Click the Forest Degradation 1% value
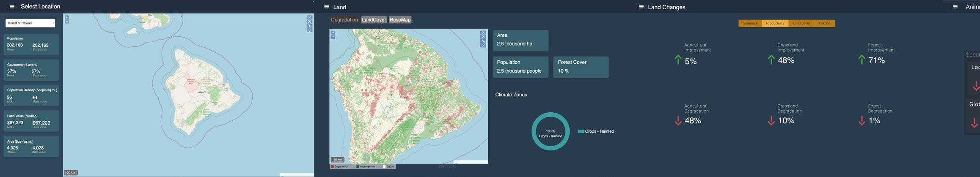980x177 pixels. [x=874, y=121]
